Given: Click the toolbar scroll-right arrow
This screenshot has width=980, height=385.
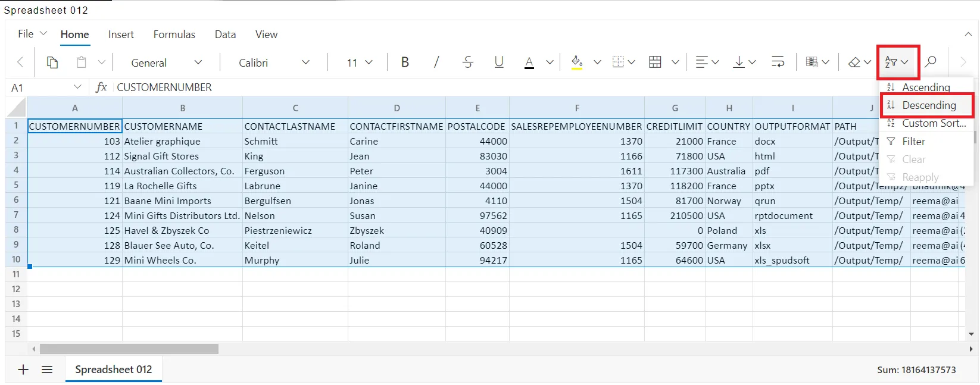Looking at the screenshot, I should click(x=963, y=62).
